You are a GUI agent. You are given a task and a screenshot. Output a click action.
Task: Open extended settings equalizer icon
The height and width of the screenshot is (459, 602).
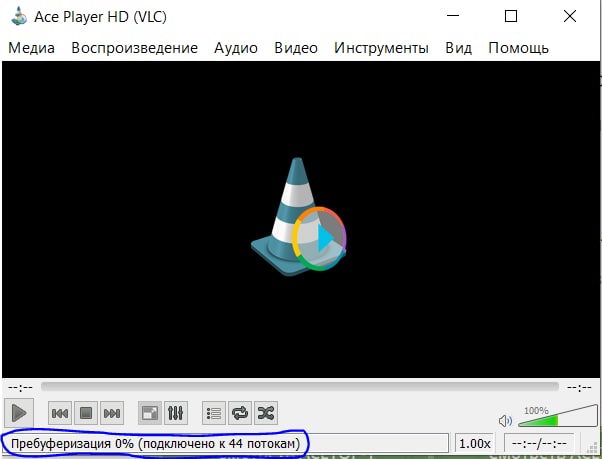point(176,413)
